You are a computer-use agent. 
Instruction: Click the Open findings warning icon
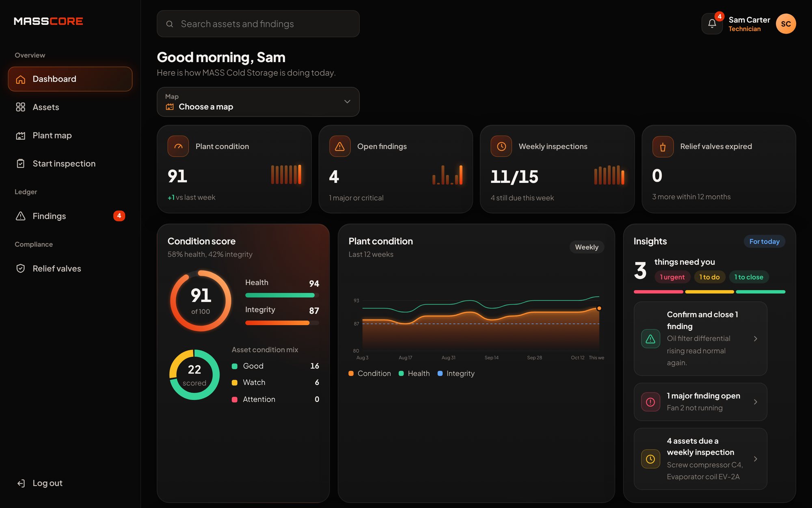340,146
